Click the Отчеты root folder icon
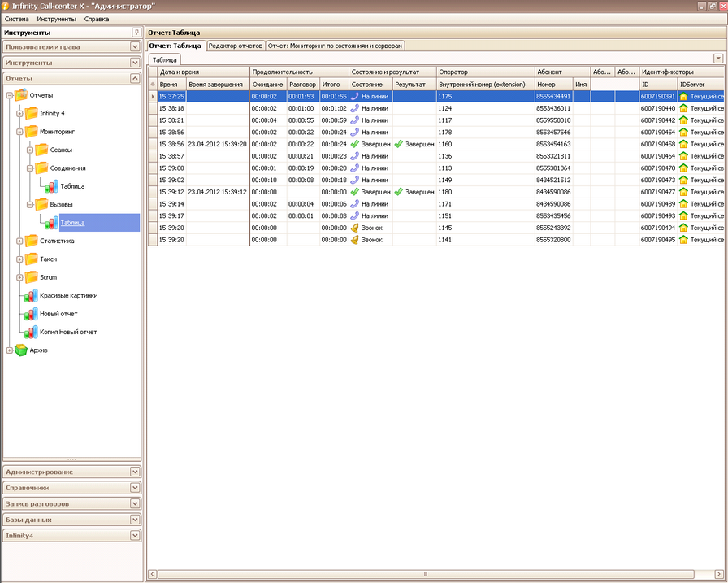The height and width of the screenshot is (583, 728). (21, 95)
